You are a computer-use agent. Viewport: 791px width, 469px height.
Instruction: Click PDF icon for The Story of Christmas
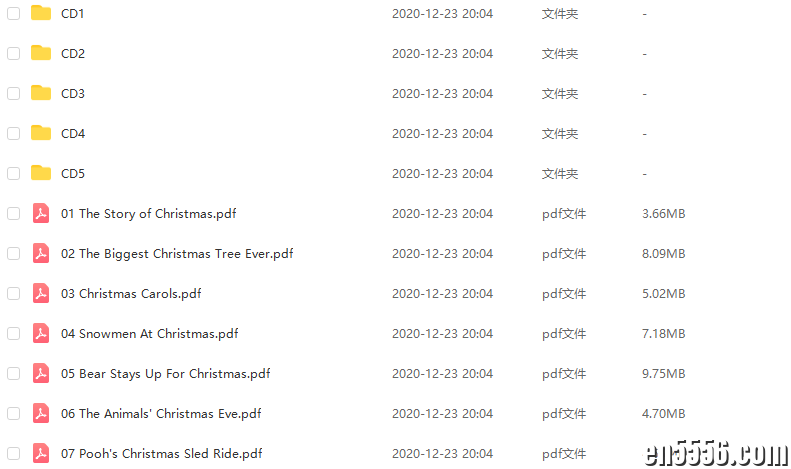coord(41,213)
